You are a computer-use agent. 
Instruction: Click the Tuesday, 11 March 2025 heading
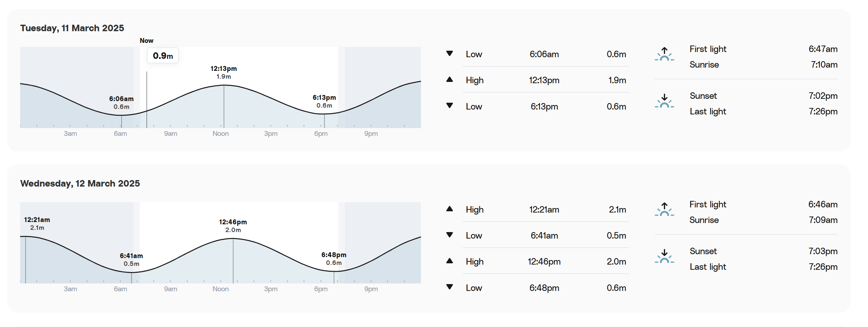(72, 28)
